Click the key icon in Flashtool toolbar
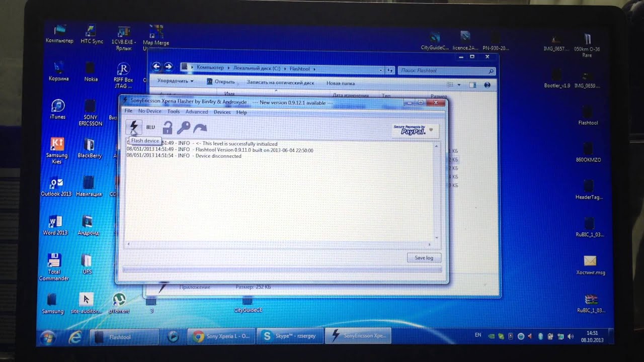The image size is (644, 362). [183, 128]
